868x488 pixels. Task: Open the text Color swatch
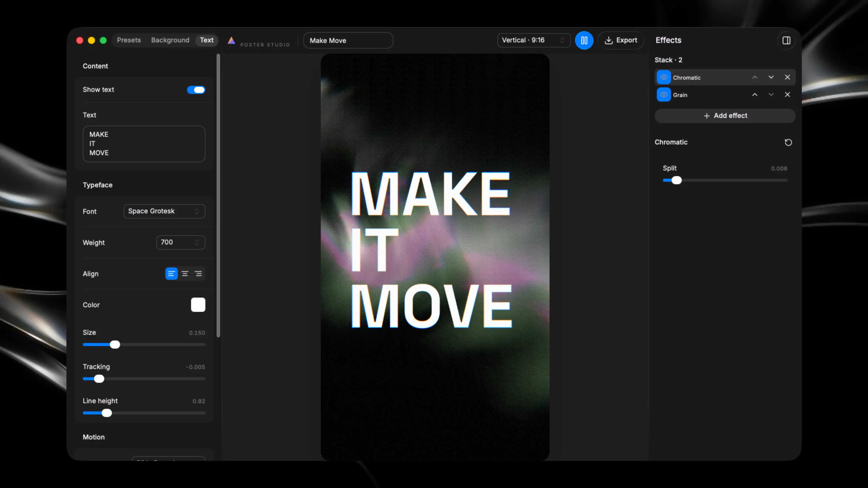click(198, 305)
